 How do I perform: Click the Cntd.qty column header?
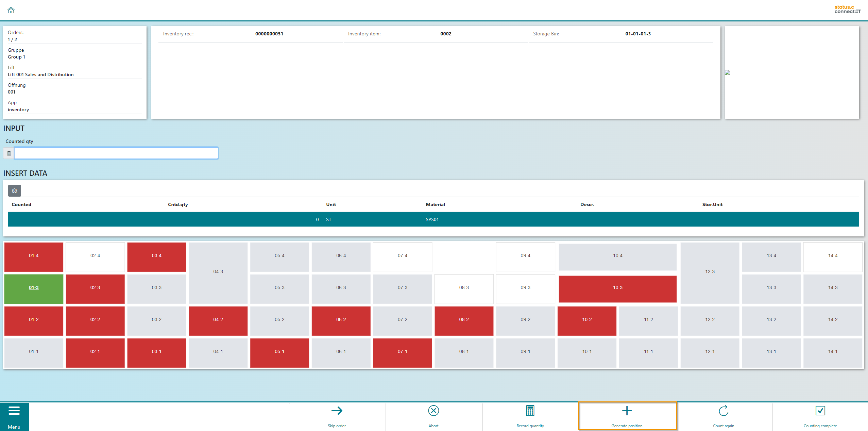point(178,204)
